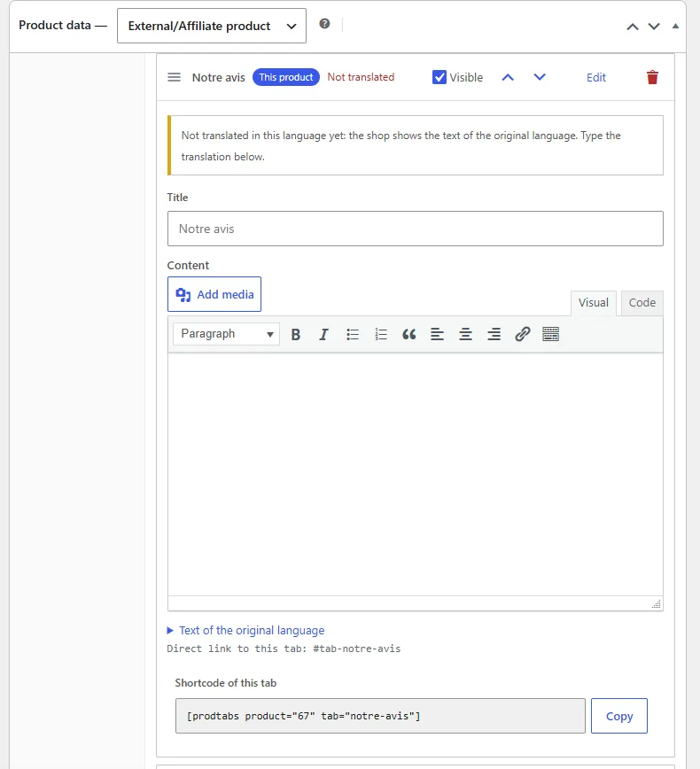Click the Direct link #tab-notre-avis text
This screenshot has height=769, width=700.
[284, 649]
